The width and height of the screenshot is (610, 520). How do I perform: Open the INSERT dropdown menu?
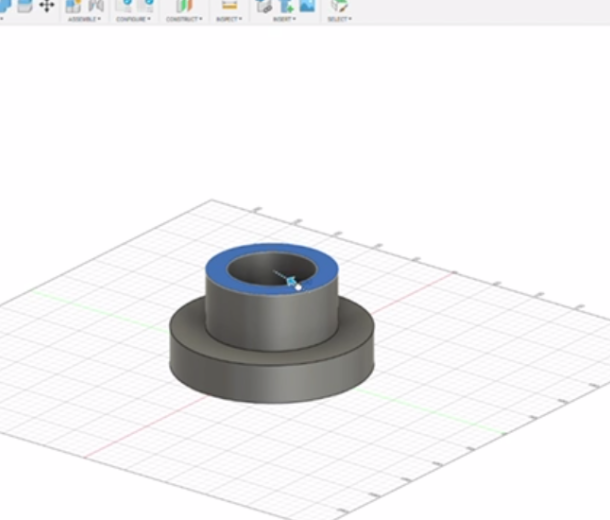click(x=284, y=19)
